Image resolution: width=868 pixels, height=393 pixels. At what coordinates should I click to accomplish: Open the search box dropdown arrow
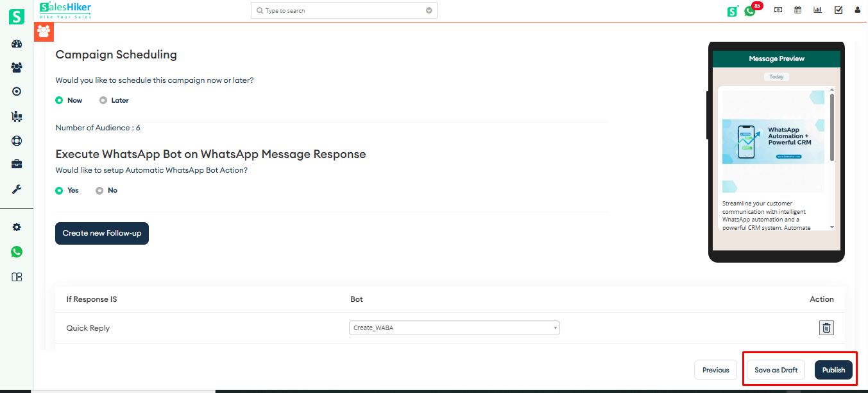click(429, 10)
